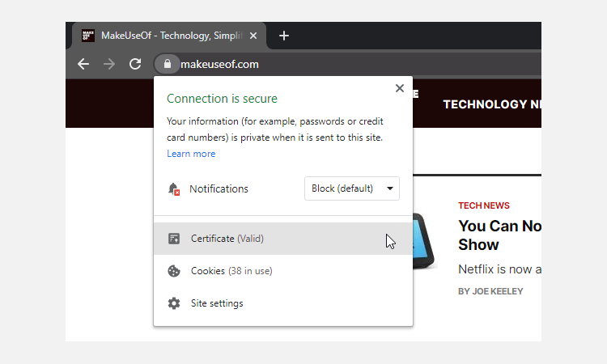Close the site information popup

point(399,88)
